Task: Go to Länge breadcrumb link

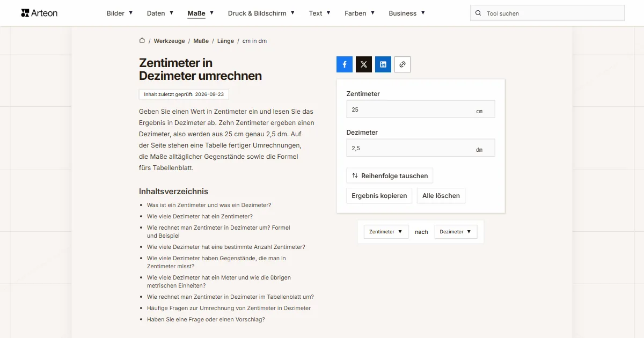Action: (x=225, y=41)
